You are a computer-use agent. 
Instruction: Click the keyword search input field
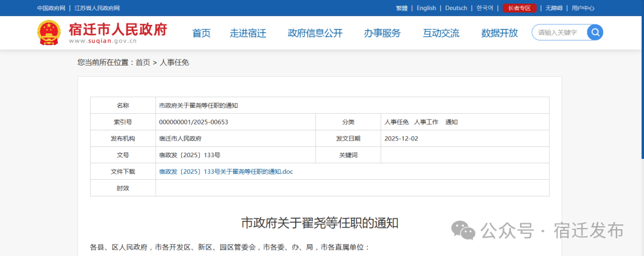(x=559, y=32)
